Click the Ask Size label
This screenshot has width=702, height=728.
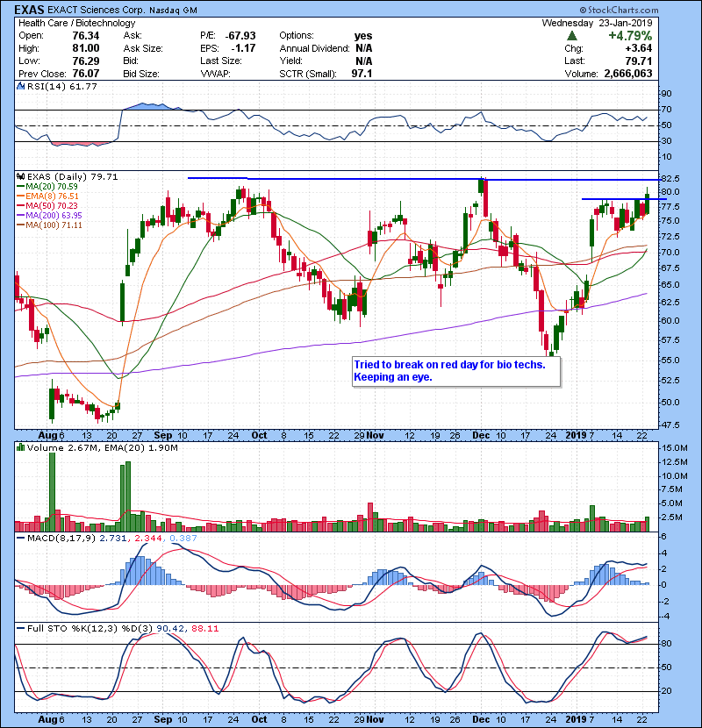click(x=143, y=48)
